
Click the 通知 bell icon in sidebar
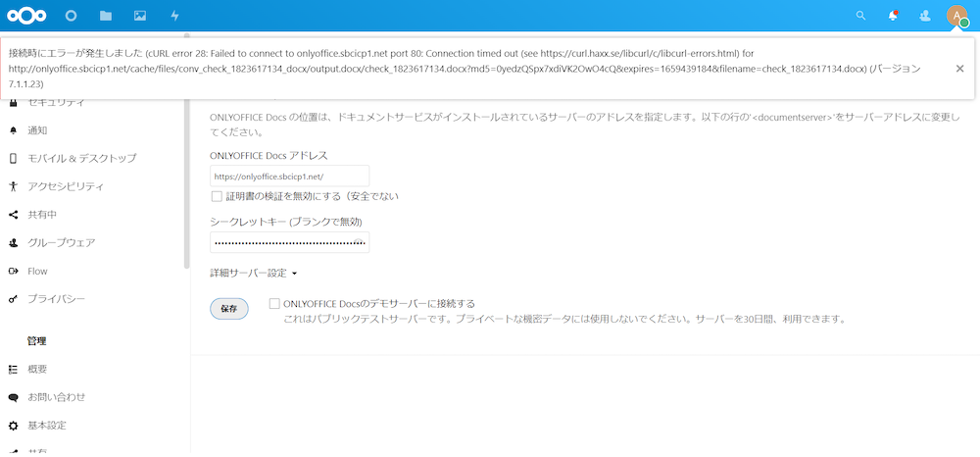tap(13, 130)
